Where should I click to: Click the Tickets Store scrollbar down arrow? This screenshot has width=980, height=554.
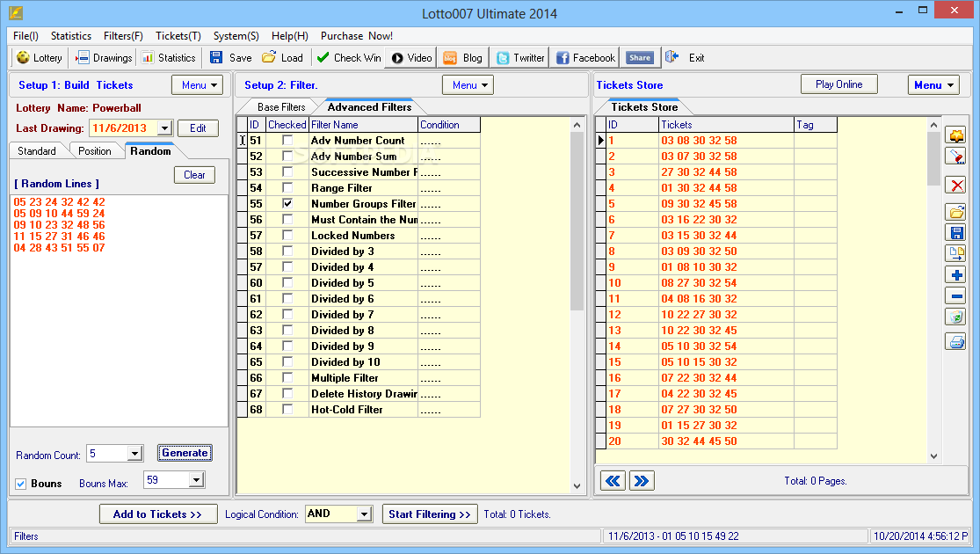click(933, 456)
